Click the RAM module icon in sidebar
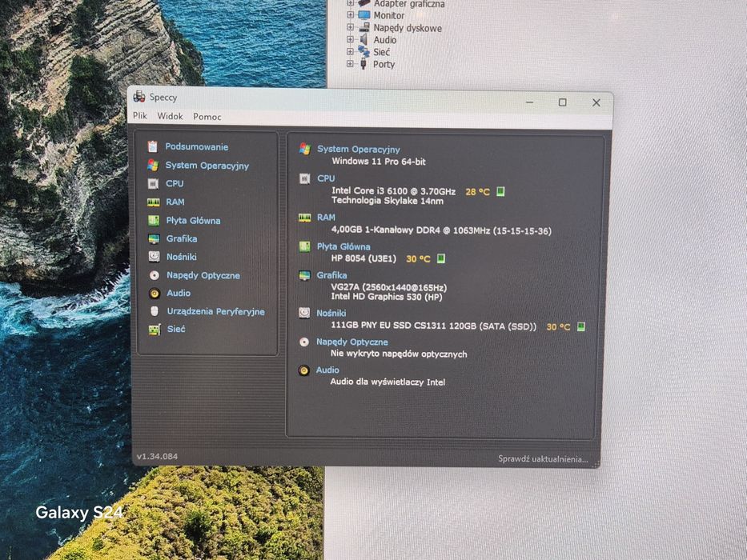The height and width of the screenshot is (560, 747). click(154, 202)
